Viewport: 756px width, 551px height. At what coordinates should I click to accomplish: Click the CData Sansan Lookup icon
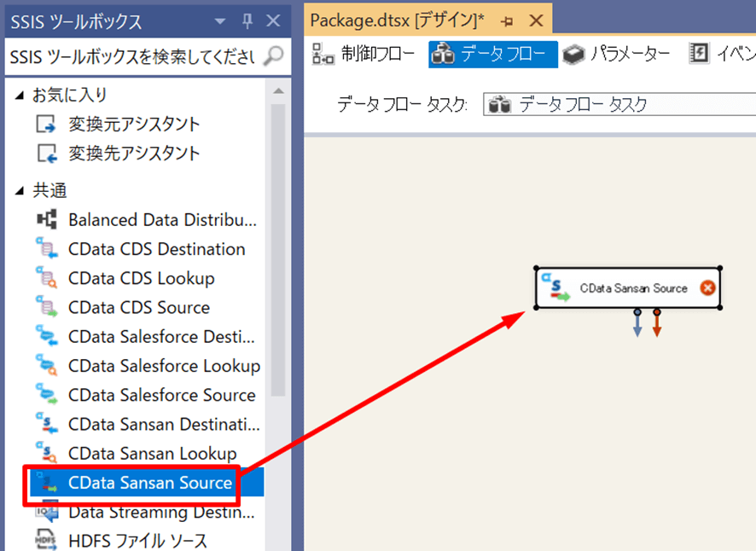click(x=47, y=453)
